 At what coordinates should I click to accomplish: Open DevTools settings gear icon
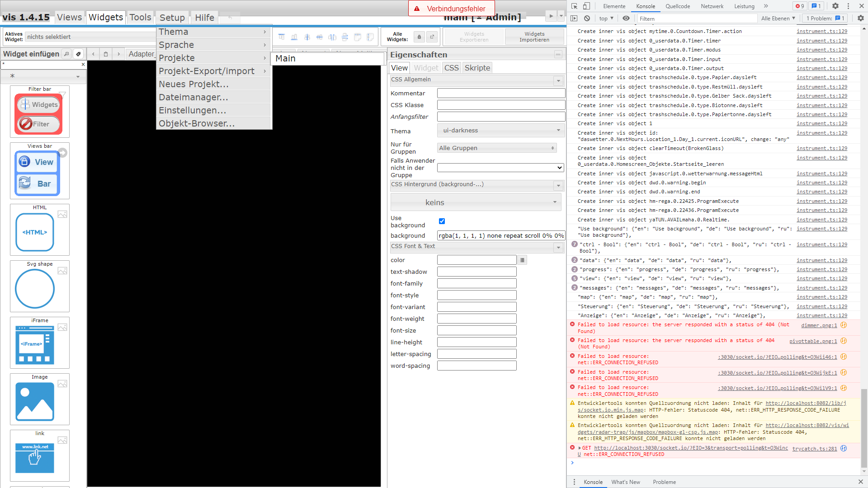[x=835, y=6]
